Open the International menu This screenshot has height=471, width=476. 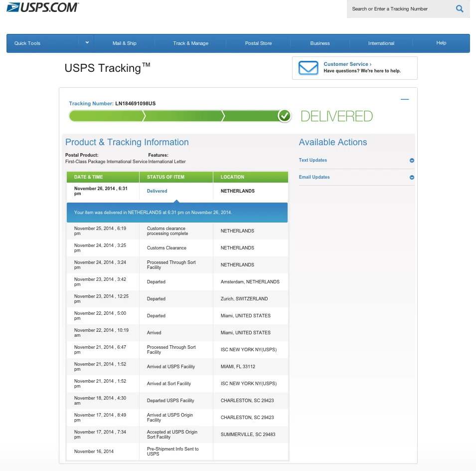click(381, 43)
